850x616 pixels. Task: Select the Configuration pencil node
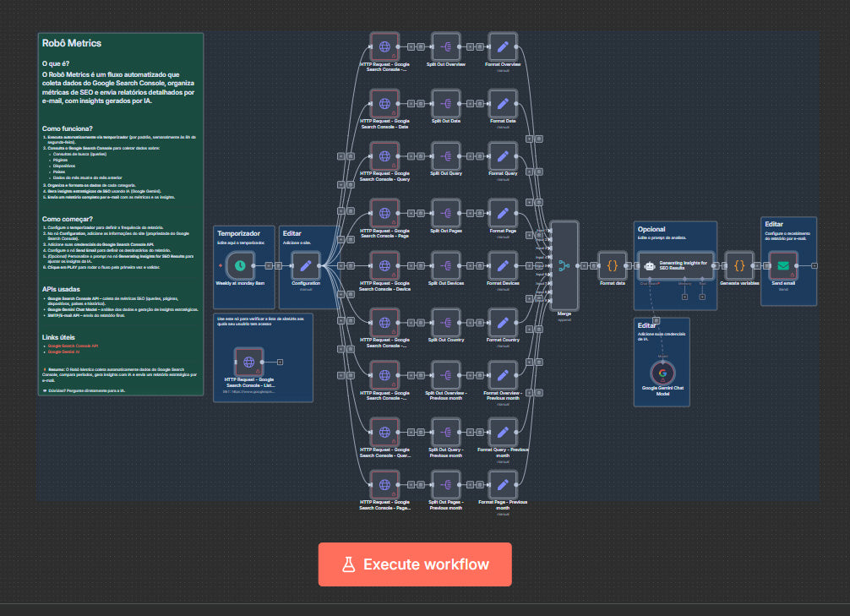(x=305, y=265)
